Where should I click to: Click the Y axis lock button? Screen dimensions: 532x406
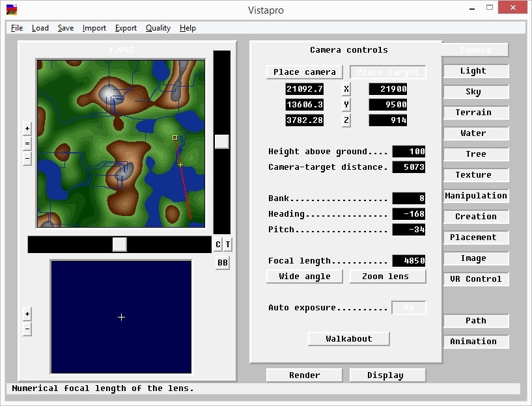click(x=346, y=104)
